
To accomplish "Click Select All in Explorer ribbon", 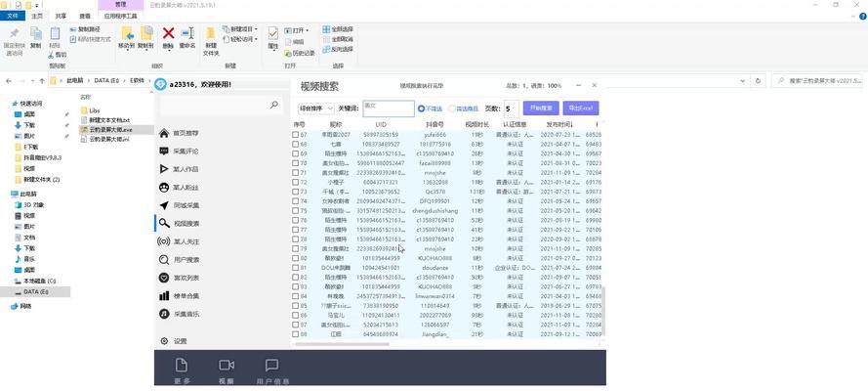I will 338,28.
